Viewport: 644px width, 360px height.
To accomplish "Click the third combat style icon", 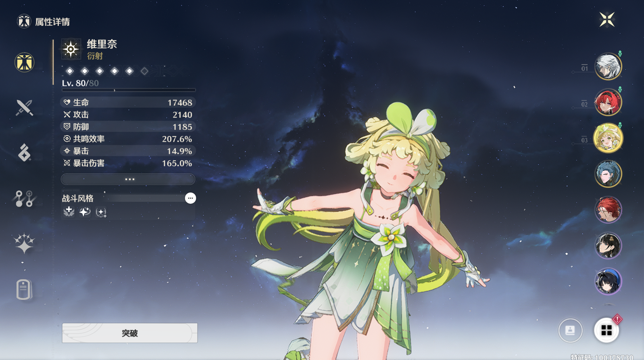I will pos(101,212).
